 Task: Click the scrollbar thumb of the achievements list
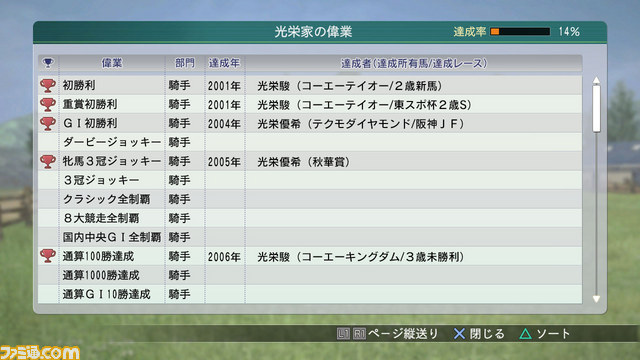point(596,109)
